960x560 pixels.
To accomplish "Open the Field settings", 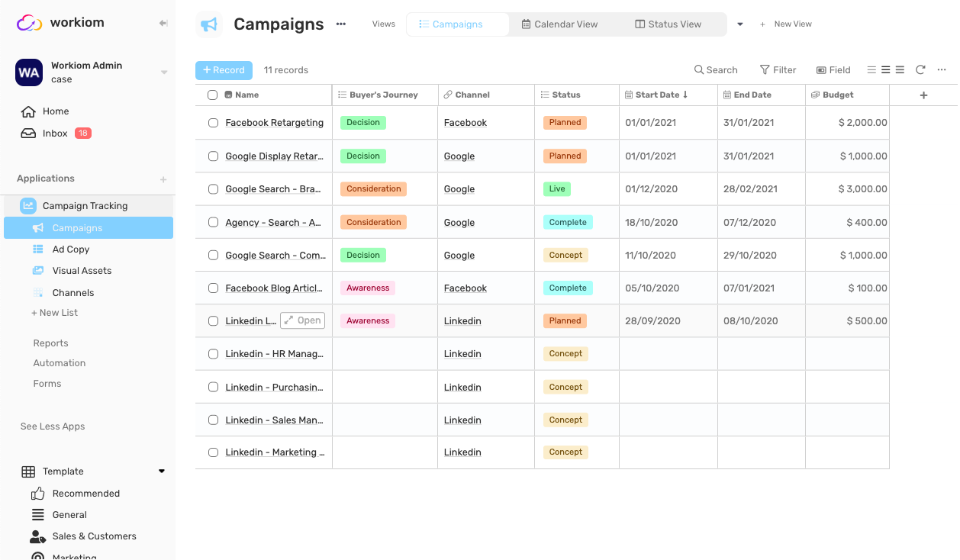I will (833, 69).
